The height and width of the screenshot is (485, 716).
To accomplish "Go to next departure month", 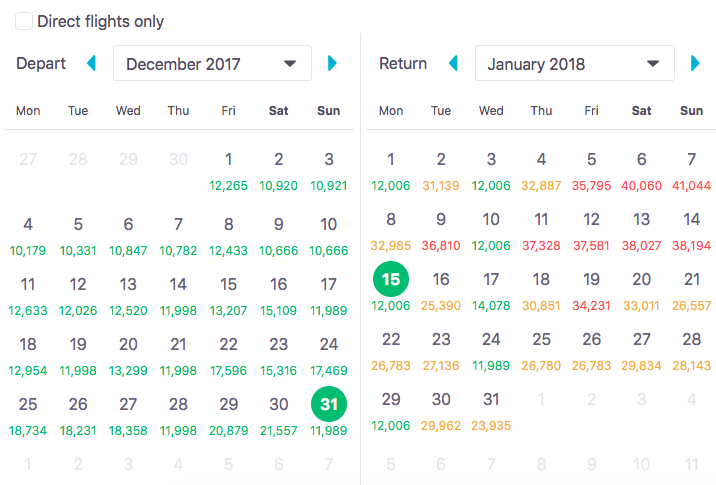I will [x=333, y=64].
